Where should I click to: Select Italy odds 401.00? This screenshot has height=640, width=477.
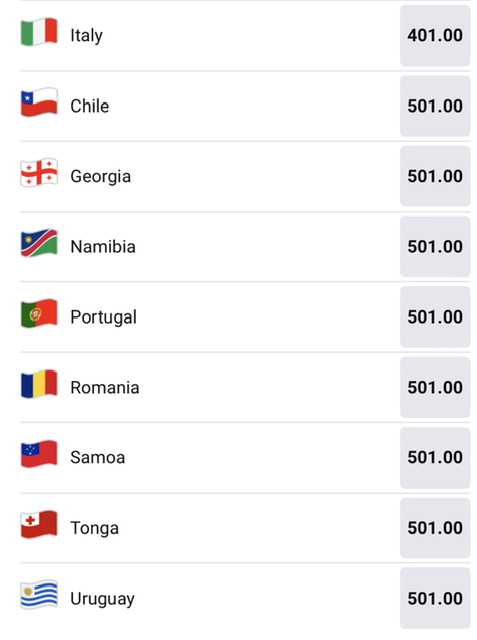435,36
